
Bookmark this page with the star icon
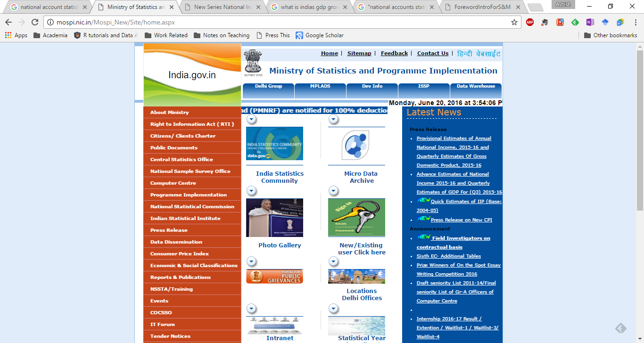[514, 22]
